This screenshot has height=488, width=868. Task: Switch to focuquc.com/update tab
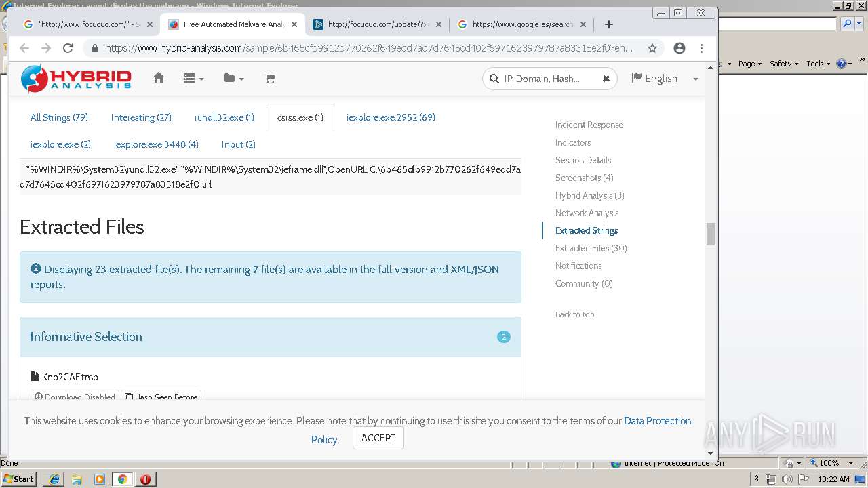tap(377, 24)
